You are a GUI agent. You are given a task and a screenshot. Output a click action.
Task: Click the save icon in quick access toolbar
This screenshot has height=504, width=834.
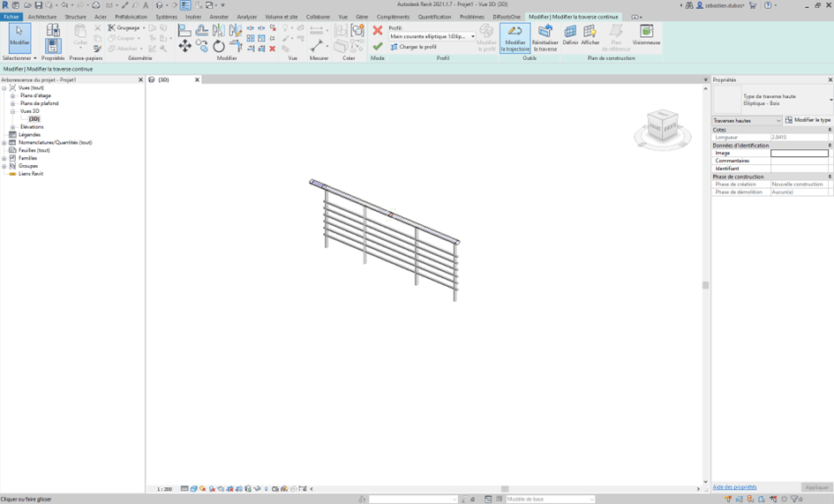click(x=38, y=4)
